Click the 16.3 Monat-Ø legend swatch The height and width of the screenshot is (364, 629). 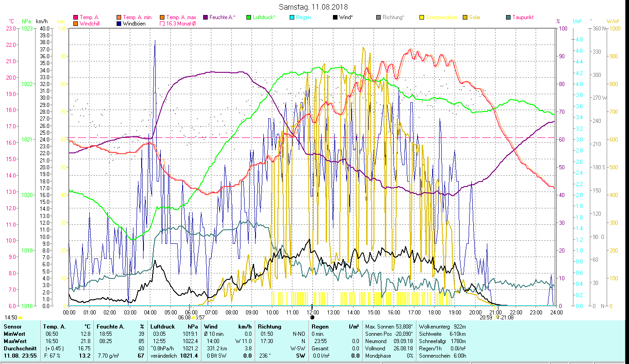pos(162,23)
